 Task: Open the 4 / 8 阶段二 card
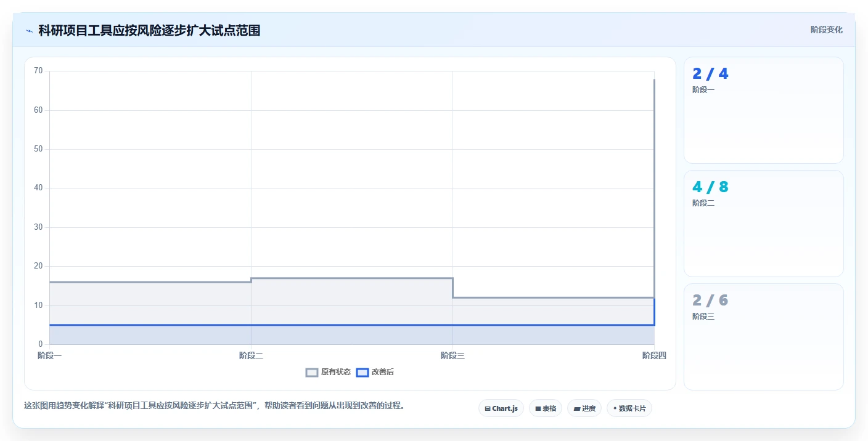[764, 224]
